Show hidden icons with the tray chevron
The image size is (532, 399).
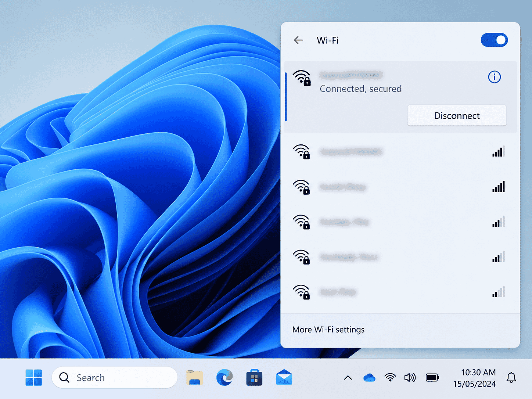pos(348,378)
